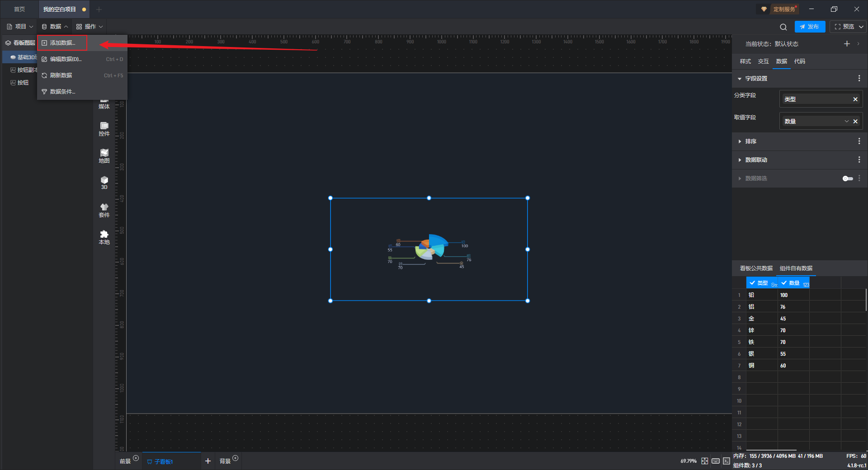This screenshot has height=470, width=868.
Task: Open the 预览 preview dropdown arrow
Action: (x=861, y=27)
